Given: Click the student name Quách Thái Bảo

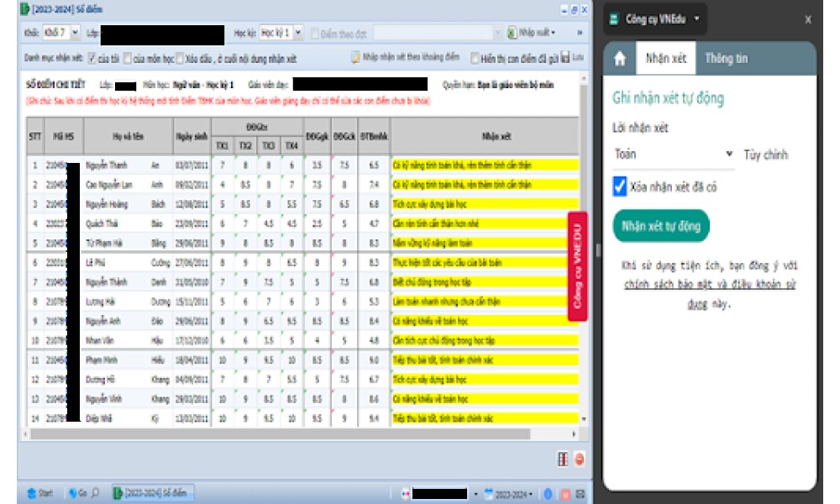Looking at the screenshot, I should [125, 223].
